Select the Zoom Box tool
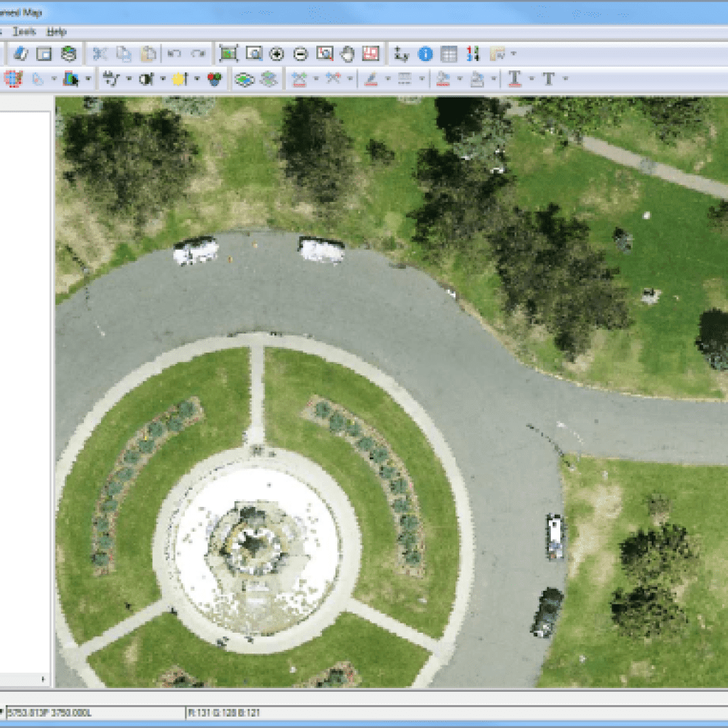Viewport: 728px width, 728px height. click(255, 53)
